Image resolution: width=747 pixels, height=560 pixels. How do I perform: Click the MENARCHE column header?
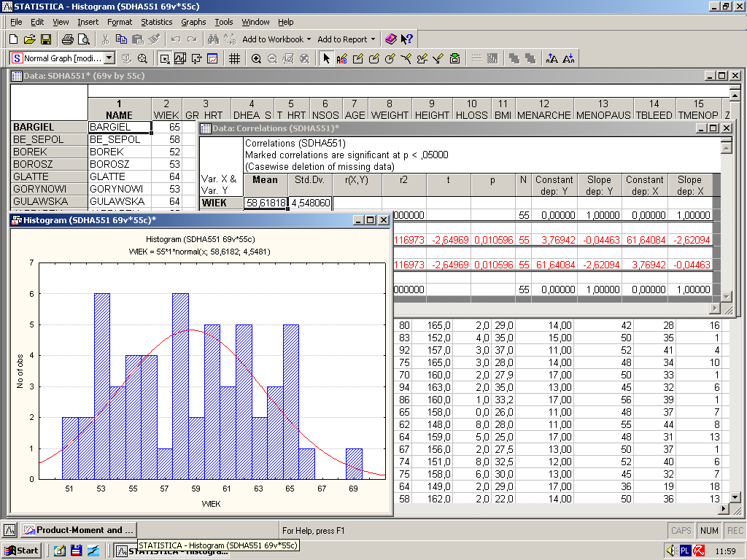coord(544,109)
